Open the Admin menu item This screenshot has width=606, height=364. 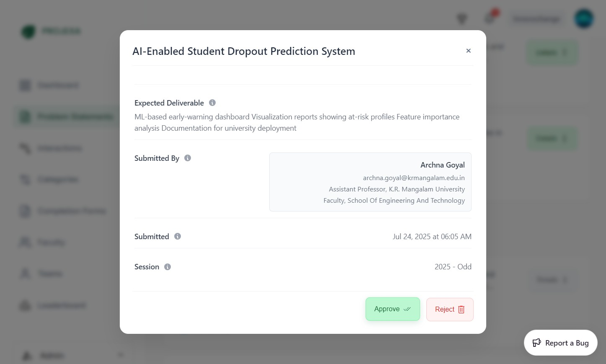[52, 355]
